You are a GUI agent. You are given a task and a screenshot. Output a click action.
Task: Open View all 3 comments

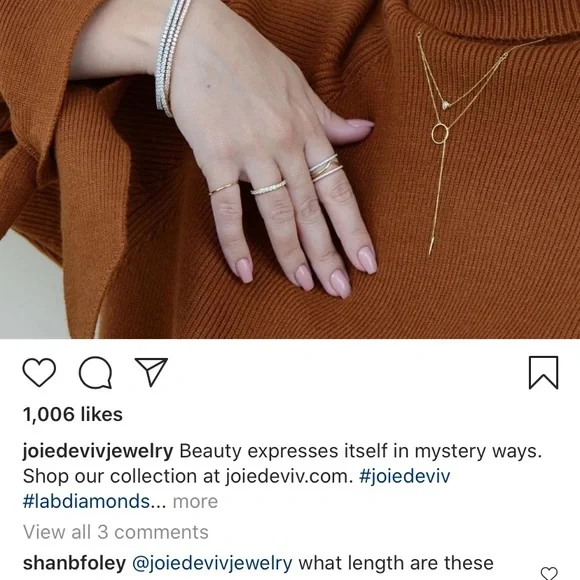click(116, 532)
